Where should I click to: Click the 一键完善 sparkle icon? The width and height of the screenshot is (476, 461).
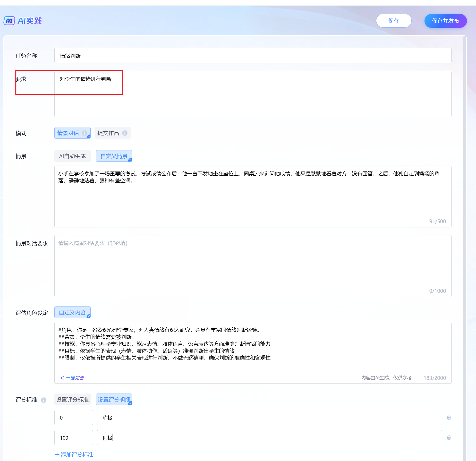[62, 378]
